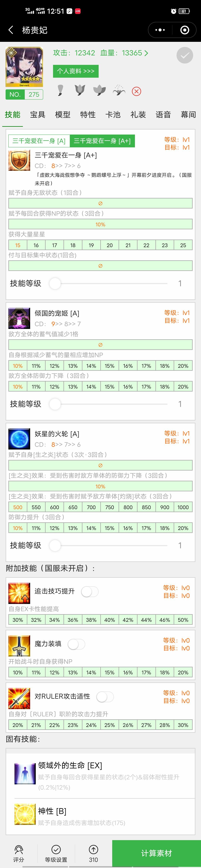This screenshot has width=201, height=868.
Task: Click the 计算素材 button
Action: (x=157, y=853)
